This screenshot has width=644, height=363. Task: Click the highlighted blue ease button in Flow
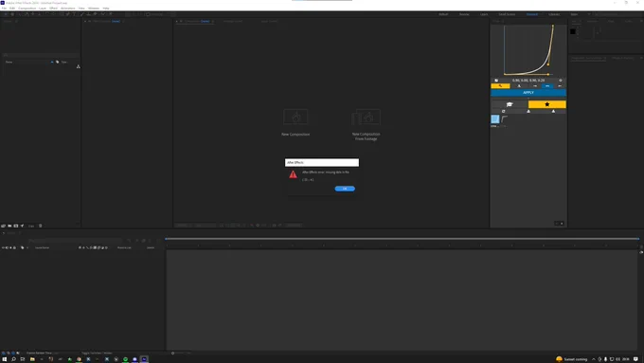point(547,86)
